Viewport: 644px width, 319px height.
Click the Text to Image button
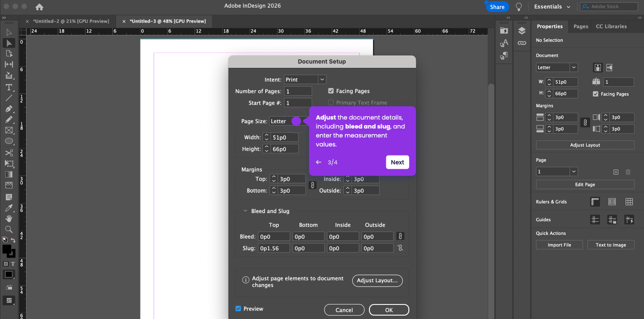pos(611,245)
